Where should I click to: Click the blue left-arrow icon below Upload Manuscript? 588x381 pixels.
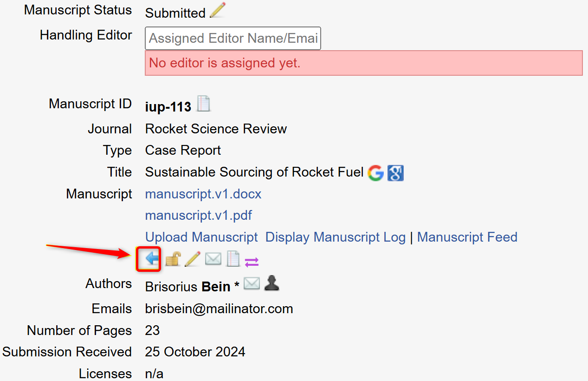click(152, 259)
